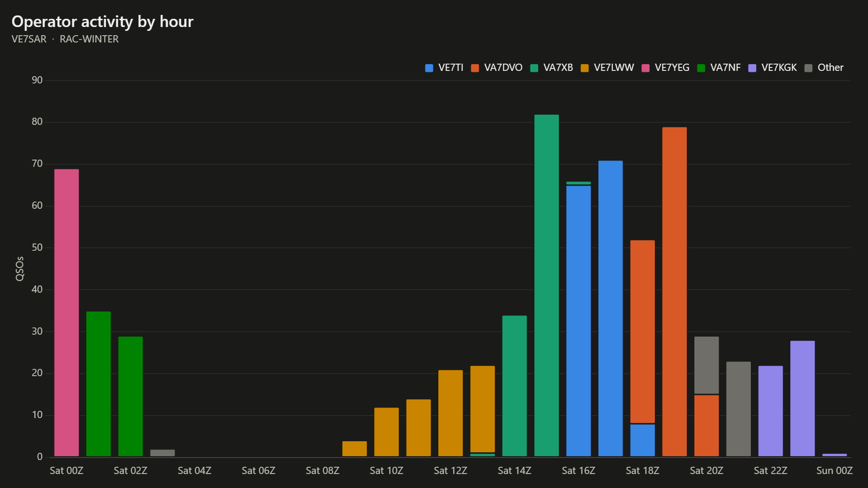The image size is (868, 488).
Task: Click the gray segment stacked on orange bar at Sat 20Z
Action: [x=706, y=365]
